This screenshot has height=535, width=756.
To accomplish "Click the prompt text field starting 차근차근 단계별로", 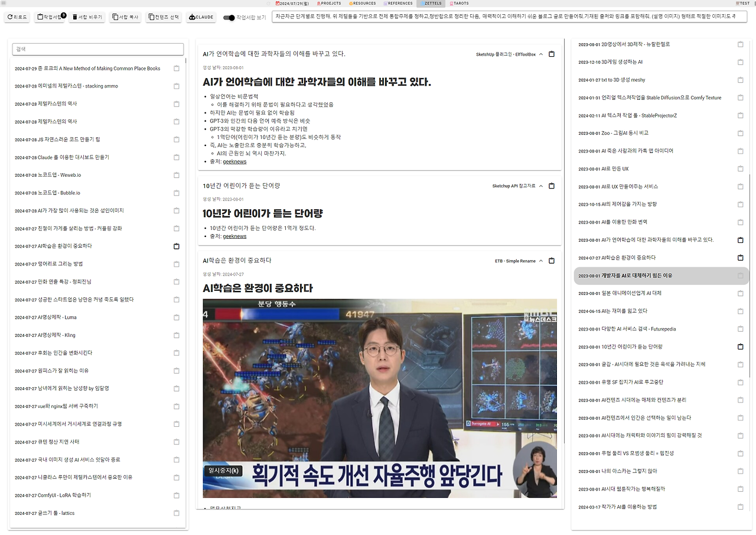I will click(x=509, y=17).
